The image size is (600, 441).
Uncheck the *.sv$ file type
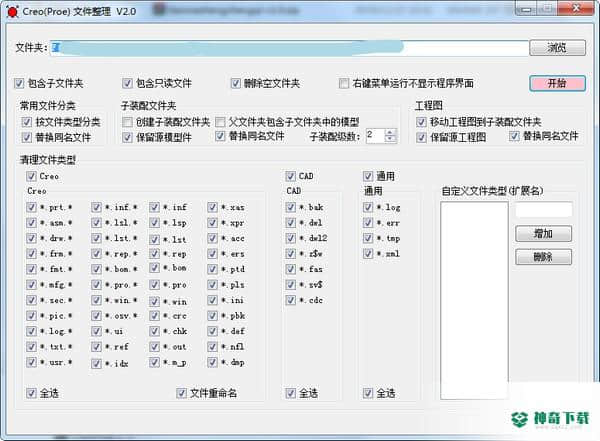pyautogui.click(x=290, y=284)
